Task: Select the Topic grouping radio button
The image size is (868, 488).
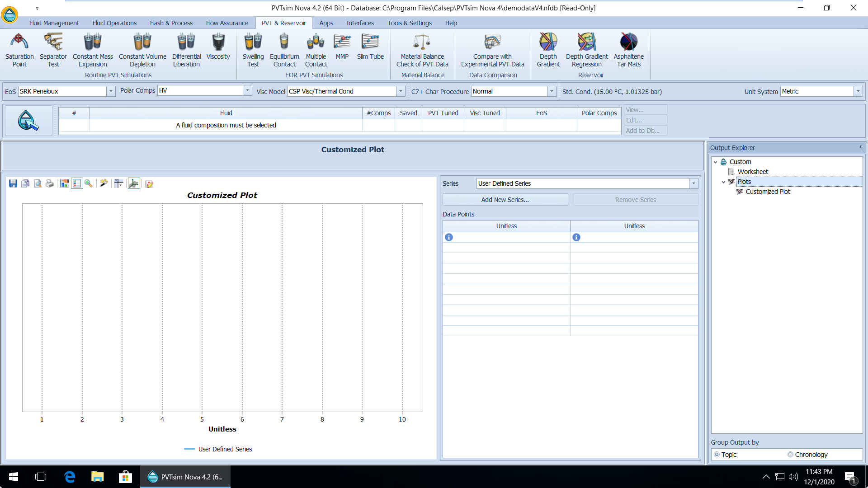Action: (x=717, y=455)
